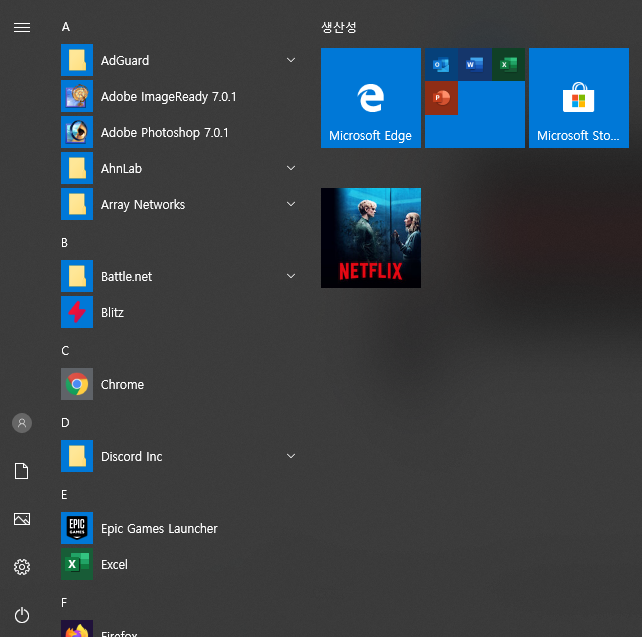This screenshot has height=637, width=642.
Task: Expand the Array Networks folder chevron
Action: click(291, 204)
